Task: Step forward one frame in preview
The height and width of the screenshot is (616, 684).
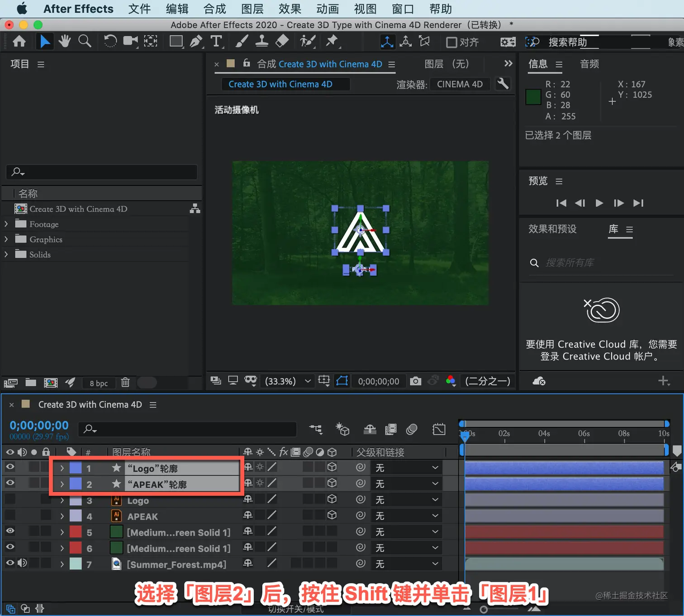Action: click(x=618, y=203)
